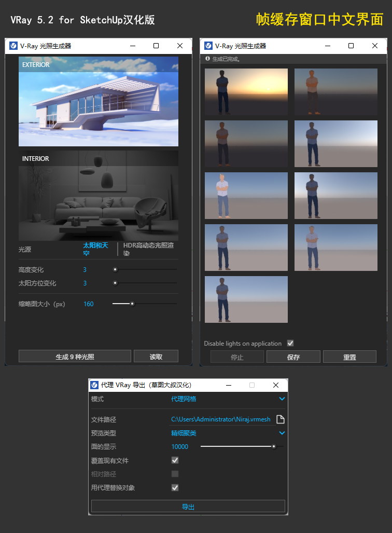The width and height of the screenshot is (392, 533).
Task: Click the 缩略图大小 value 160
Action: point(88,304)
